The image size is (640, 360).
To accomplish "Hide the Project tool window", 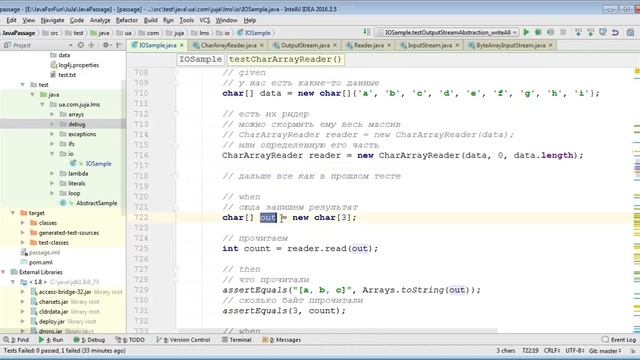I will [119, 45].
